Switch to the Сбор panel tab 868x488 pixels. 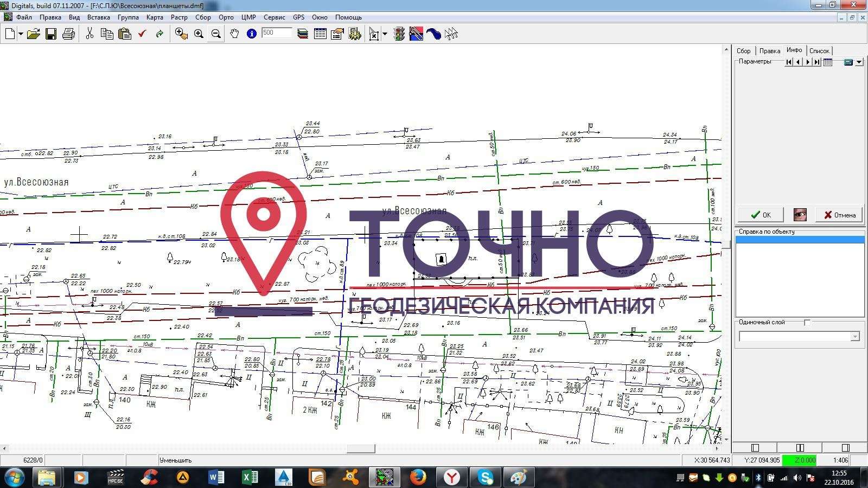743,50
